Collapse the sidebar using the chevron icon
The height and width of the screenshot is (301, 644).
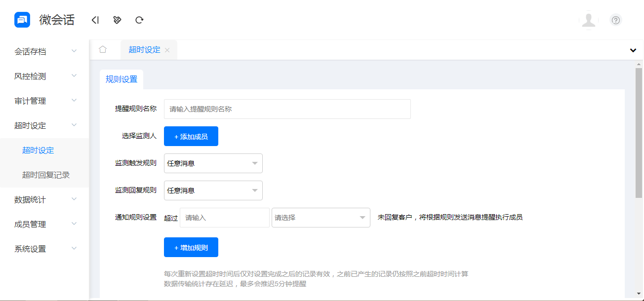point(95,20)
